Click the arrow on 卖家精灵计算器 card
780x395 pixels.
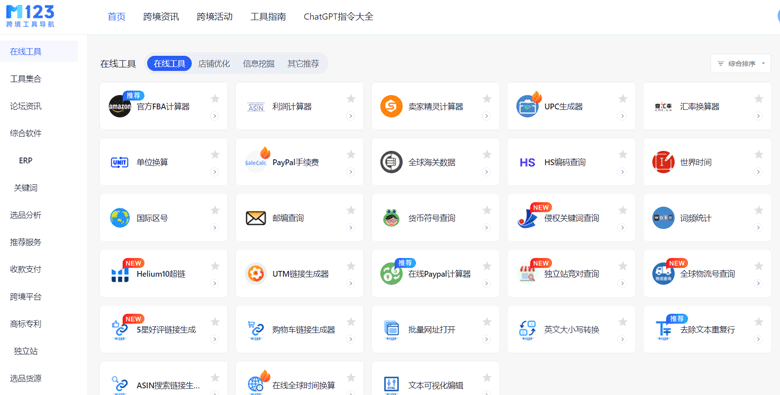[x=486, y=116]
